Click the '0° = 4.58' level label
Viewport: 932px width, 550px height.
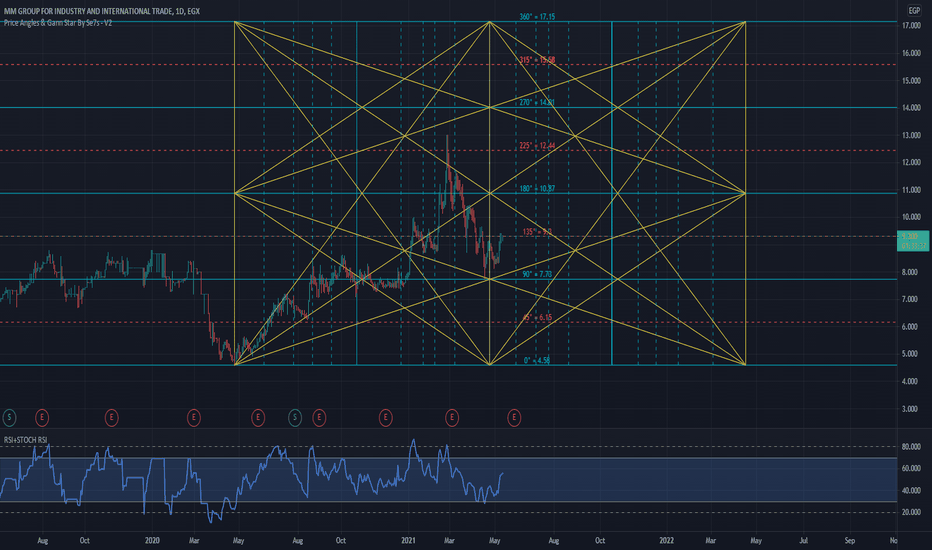coord(537,361)
